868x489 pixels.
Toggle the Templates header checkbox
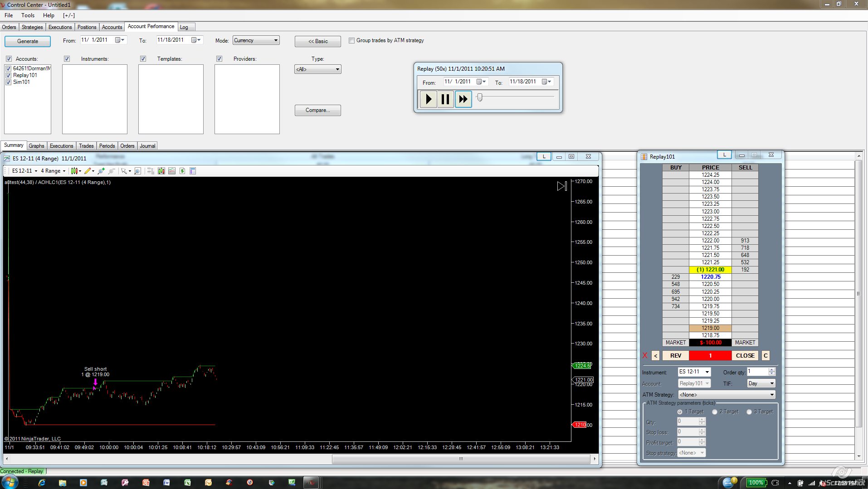[143, 59]
